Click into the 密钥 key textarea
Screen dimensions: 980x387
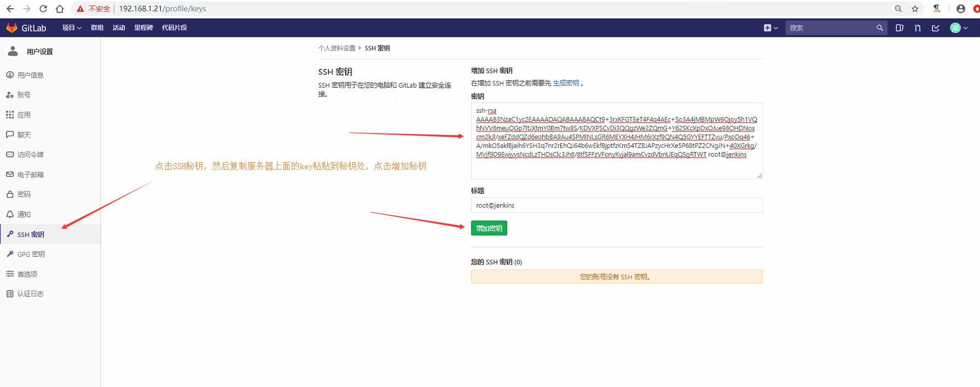617,141
